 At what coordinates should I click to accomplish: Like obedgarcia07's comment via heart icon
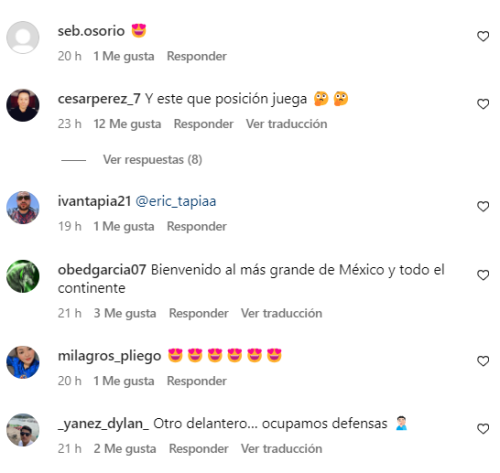click(x=483, y=275)
